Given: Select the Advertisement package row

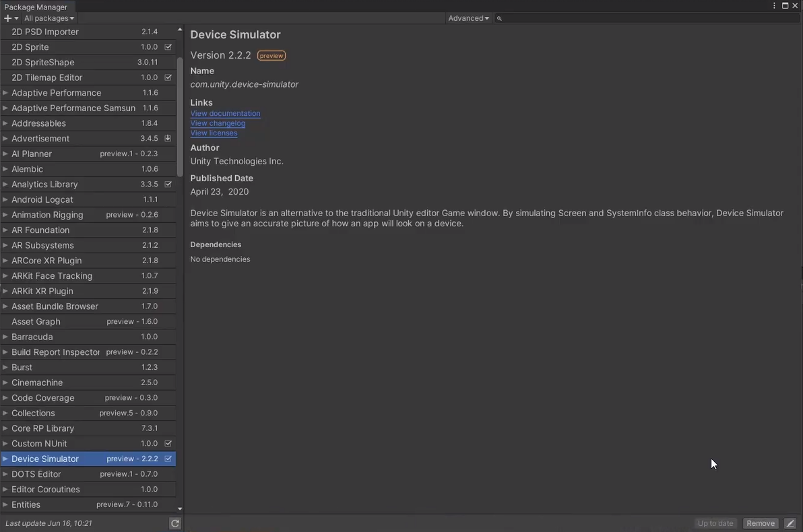Looking at the screenshot, I should [x=88, y=138].
